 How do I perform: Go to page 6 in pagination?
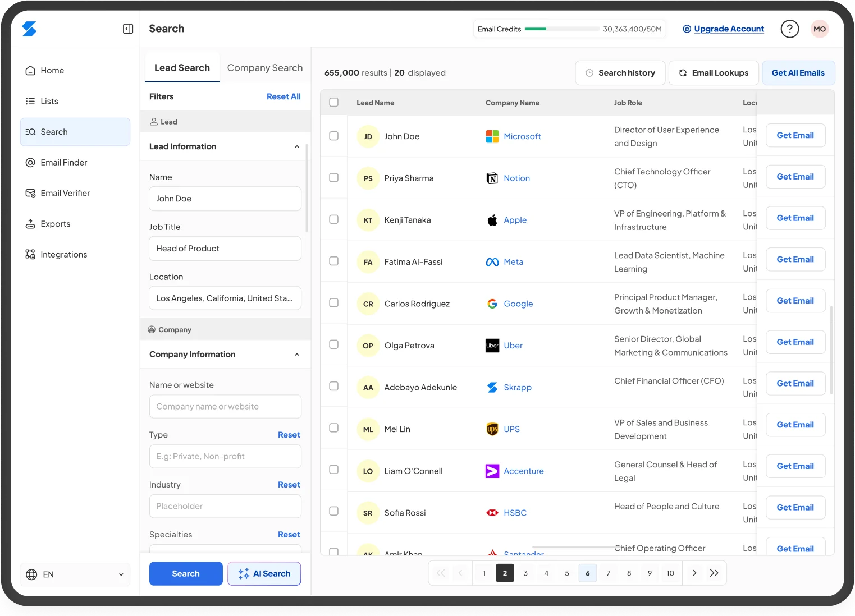[x=588, y=573]
